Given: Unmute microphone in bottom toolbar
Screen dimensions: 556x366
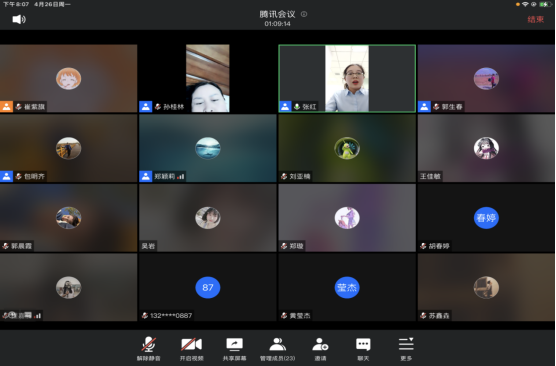Looking at the screenshot, I should pyautogui.click(x=149, y=349).
